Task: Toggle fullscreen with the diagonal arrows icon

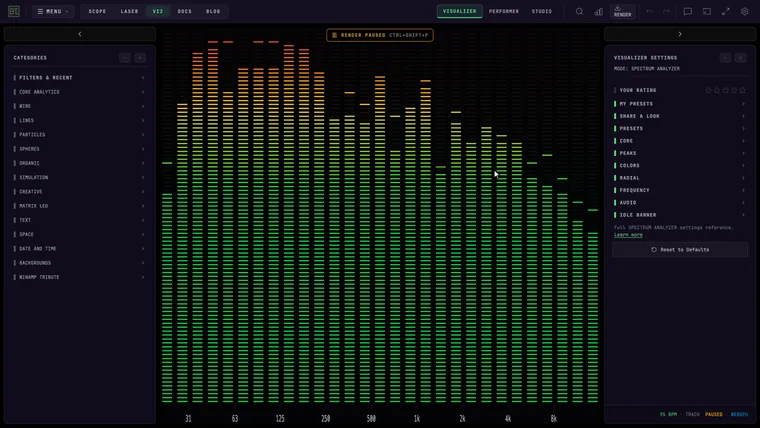Action: pyautogui.click(x=726, y=11)
